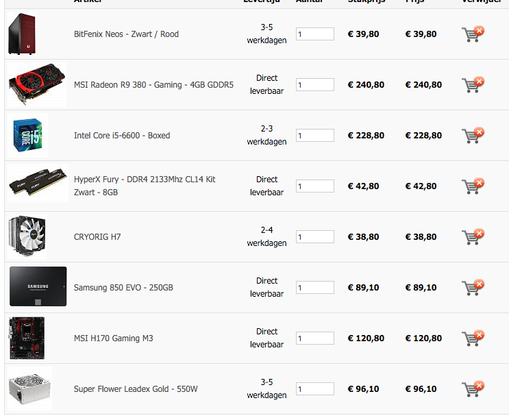Remove Intel Core i5-6600 from cart
Screen dimensions: 509x420
point(473,135)
